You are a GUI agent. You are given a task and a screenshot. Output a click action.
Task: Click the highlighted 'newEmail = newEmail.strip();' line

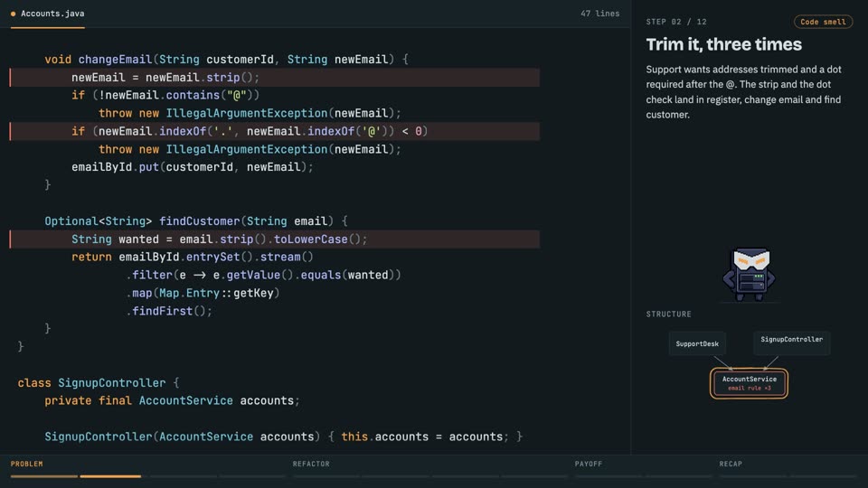pyautogui.click(x=275, y=78)
